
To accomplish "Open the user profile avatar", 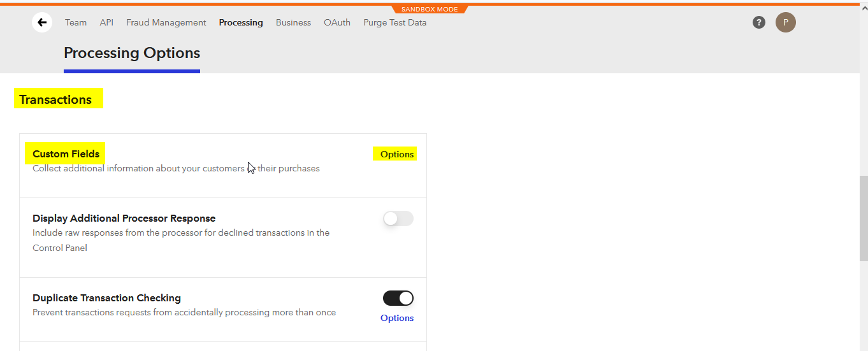I will (x=785, y=22).
